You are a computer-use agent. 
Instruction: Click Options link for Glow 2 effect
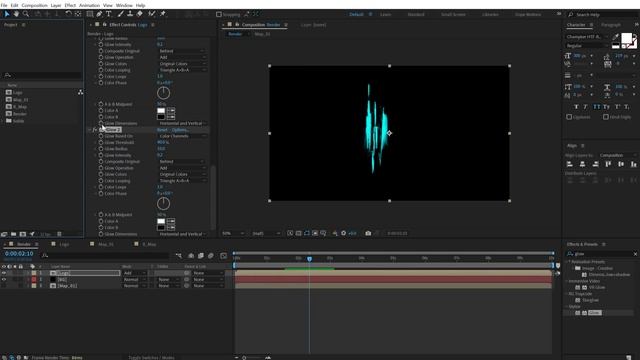pyautogui.click(x=180, y=130)
